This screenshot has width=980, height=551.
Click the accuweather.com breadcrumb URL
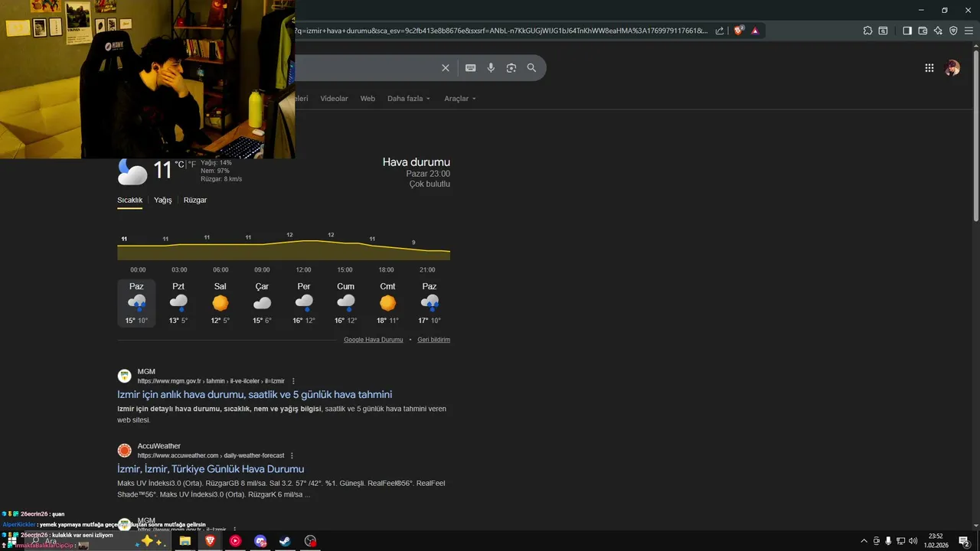[211, 455]
